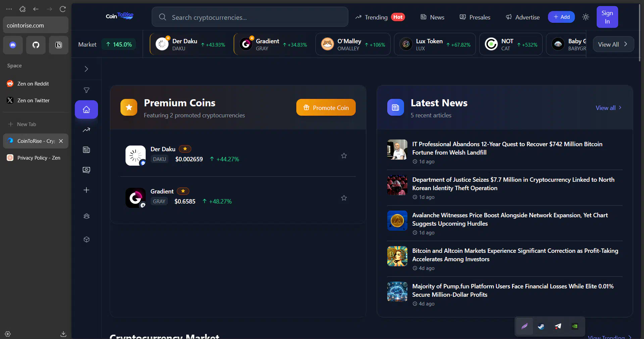Open the Discord pinned shortcut icon

point(13,45)
